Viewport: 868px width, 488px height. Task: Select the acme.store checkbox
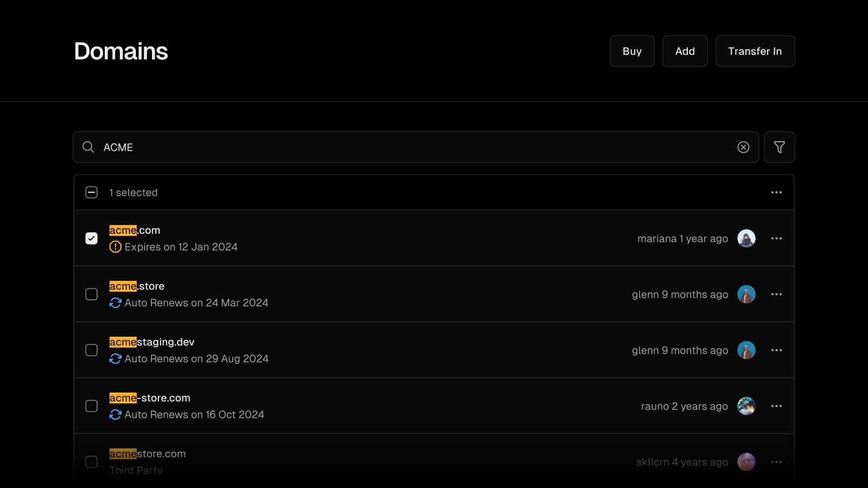(x=92, y=294)
